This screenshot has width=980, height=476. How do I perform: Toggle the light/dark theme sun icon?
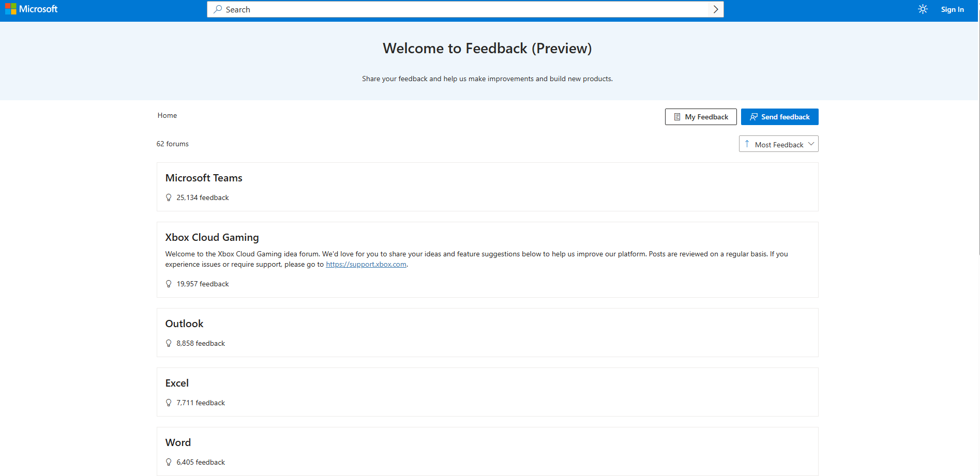(x=923, y=9)
